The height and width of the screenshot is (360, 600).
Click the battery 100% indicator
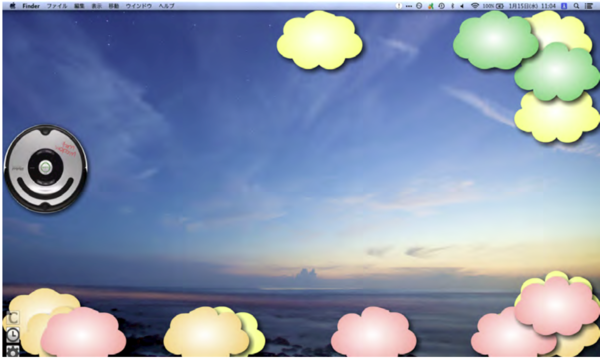(493, 6)
